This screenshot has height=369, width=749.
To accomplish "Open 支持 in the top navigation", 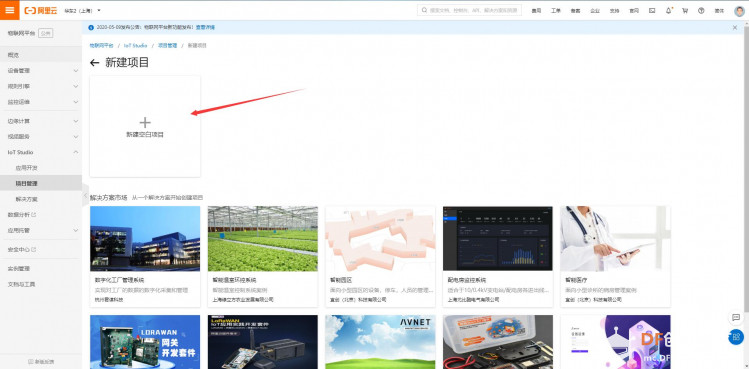I will coord(614,11).
